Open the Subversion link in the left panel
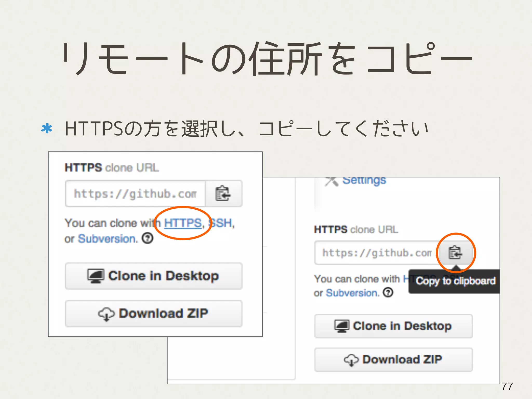Viewport: 532px width, 399px height. (x=107, y=238)
